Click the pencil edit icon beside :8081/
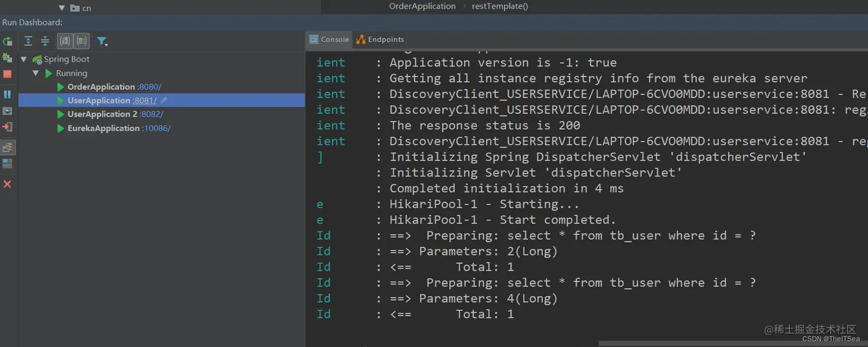Viewport: 868px width, 347px height. (x=164, y=101)
